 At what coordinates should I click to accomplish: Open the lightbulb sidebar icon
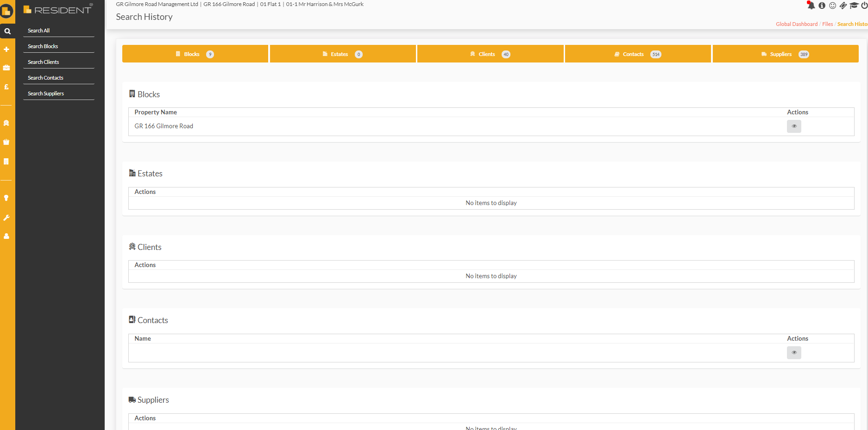tap(6, 198)
